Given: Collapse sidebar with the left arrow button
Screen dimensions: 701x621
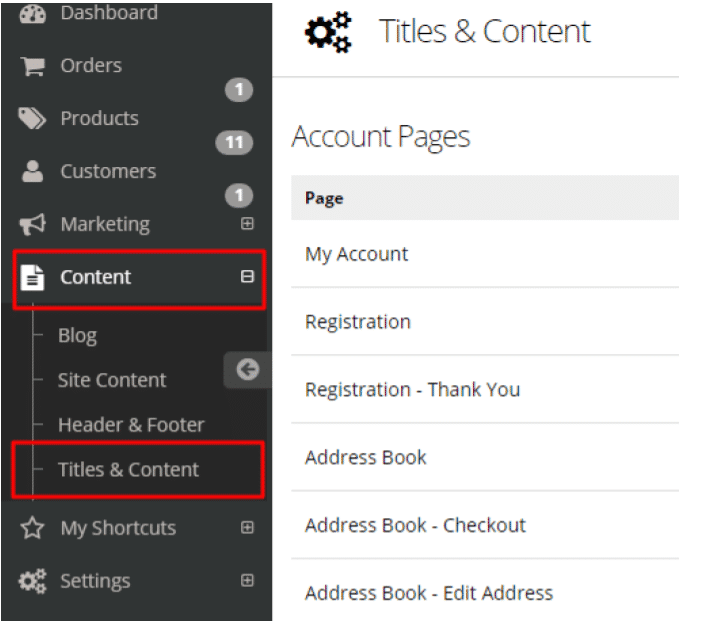Looking at the screenshot, I should click(x=248, y=369).
